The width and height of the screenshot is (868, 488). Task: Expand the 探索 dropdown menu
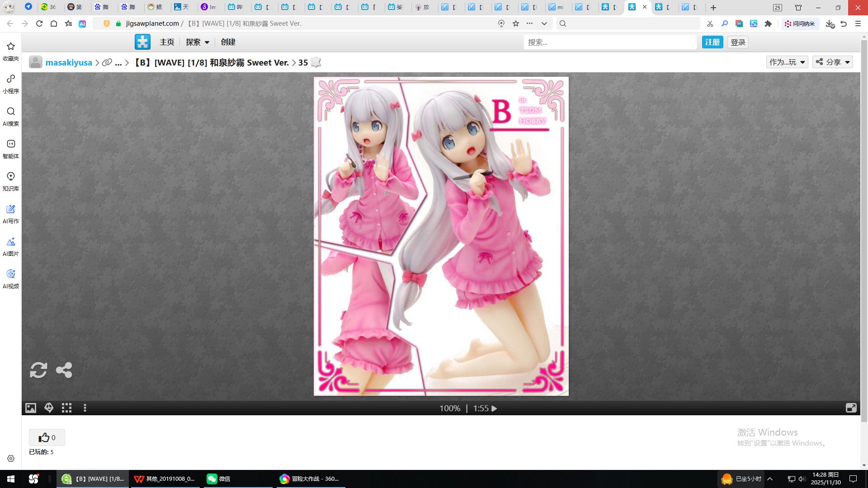[x=198, y=42]
